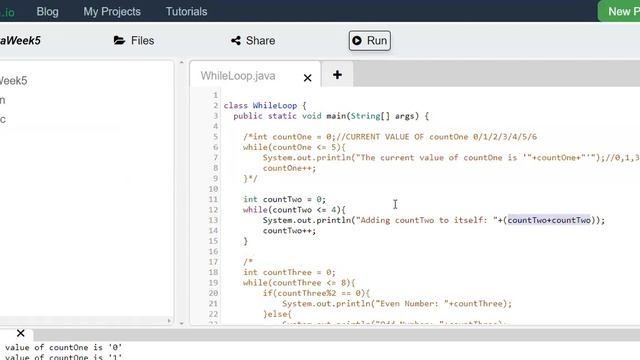Click the share icon beside Share
640x360 pixels.
coord(236,40)
